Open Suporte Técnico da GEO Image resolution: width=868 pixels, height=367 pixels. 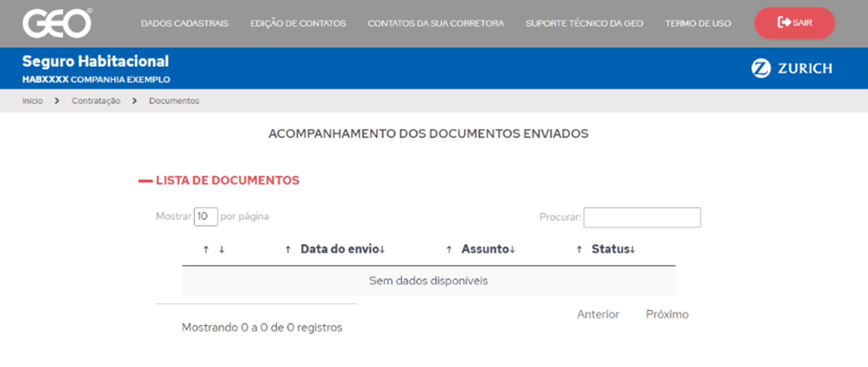point(584,23)
